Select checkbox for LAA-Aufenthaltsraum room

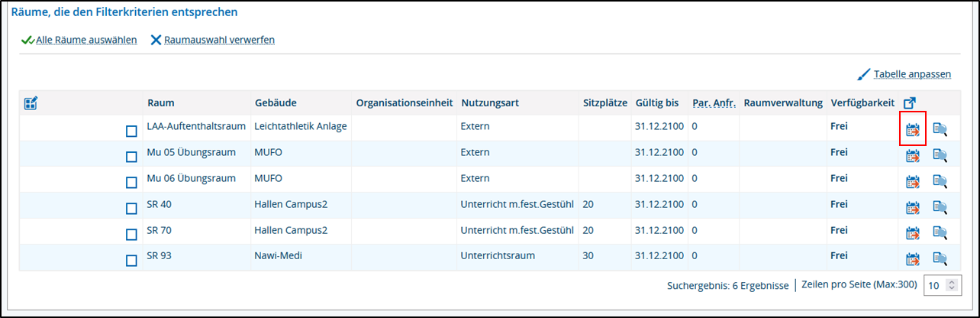(x=131, y=131)
